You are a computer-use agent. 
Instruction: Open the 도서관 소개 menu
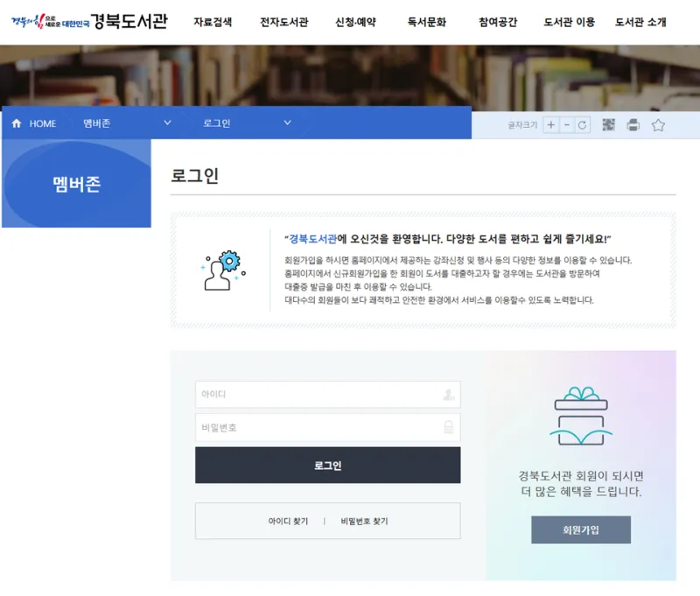coord(640,22)
